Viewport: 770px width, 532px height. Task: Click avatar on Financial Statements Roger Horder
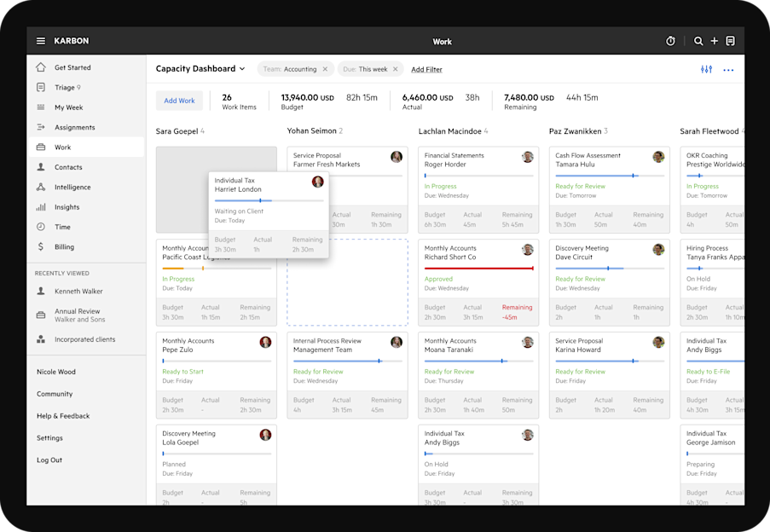tap(528, 157)
